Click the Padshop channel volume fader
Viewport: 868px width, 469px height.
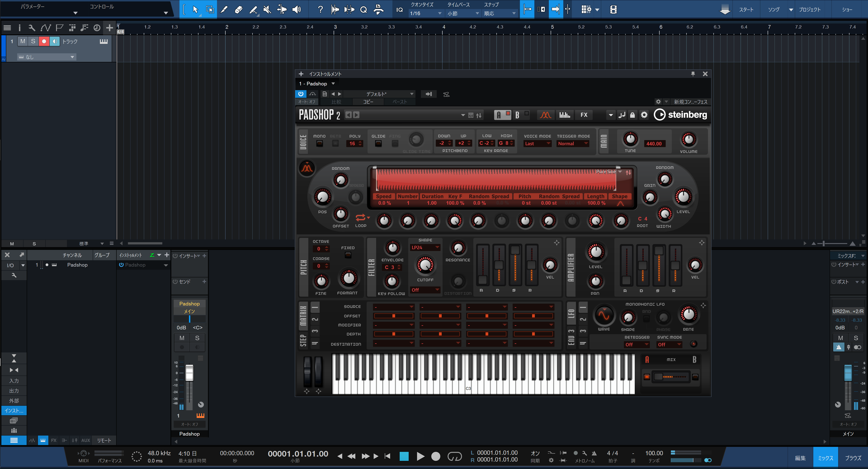(x=189, y=373)
